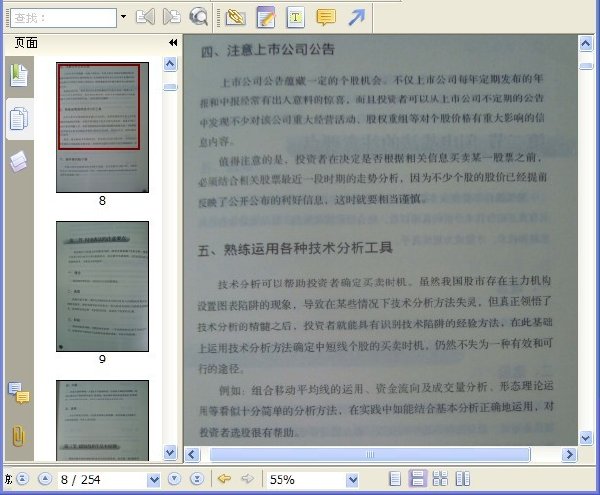
Task: Open the page number dropdown
Action: coord(154,480)
